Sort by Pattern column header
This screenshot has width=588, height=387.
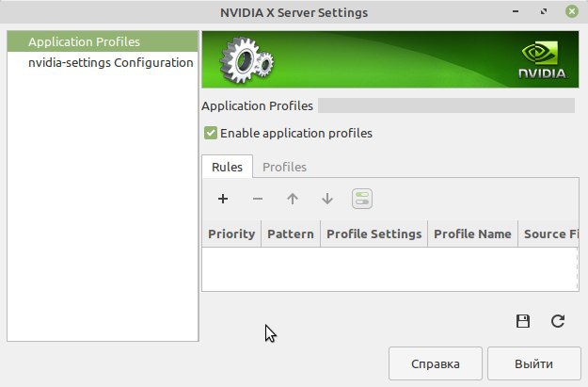[x=291, y=234]
